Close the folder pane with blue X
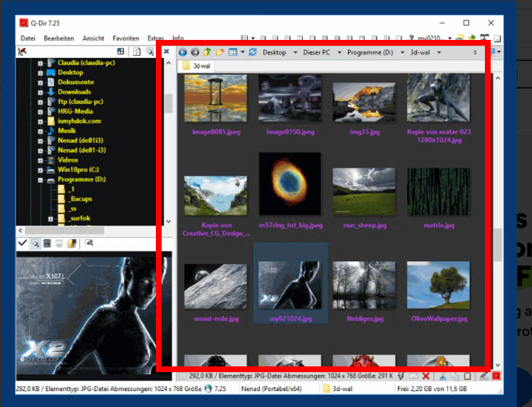This screenshot has height=407, width=532. point(167,52)
